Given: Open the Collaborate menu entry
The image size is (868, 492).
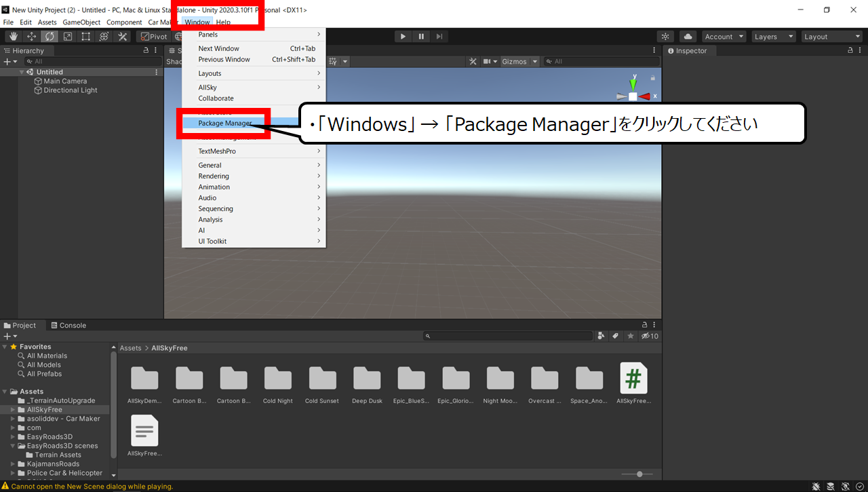Looking at the screenshot, I should click(x=254, y=98).
